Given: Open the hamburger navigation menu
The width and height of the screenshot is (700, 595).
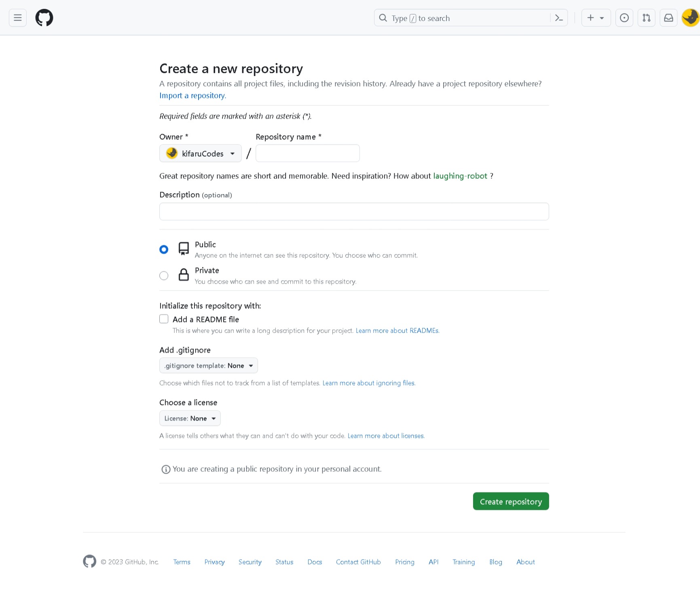Looking at the screenshot, I should pos(17,18).
